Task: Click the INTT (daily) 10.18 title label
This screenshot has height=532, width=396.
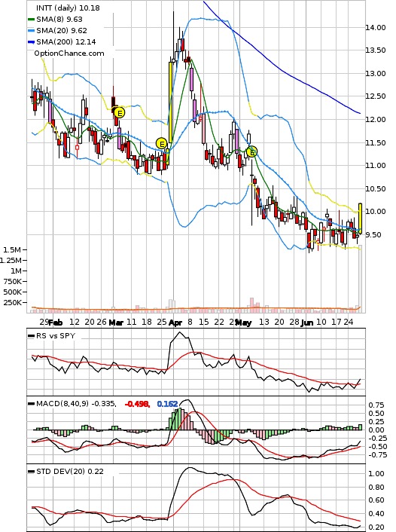Action: pyautogui.click(x=69, y=8)
